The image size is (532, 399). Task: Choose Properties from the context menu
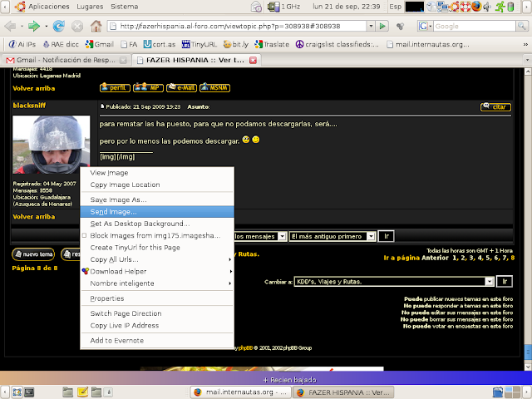pyautogui.click(x=157, y=298)
